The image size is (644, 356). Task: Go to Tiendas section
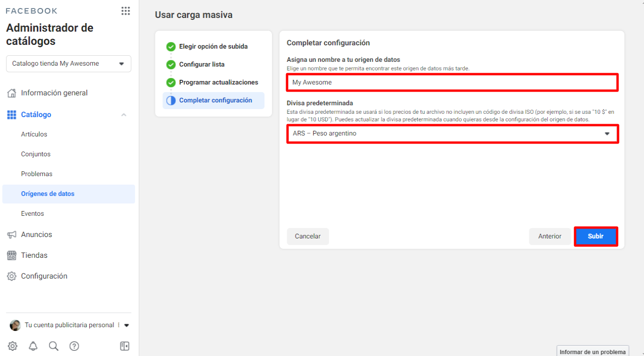tap(34, 255)
